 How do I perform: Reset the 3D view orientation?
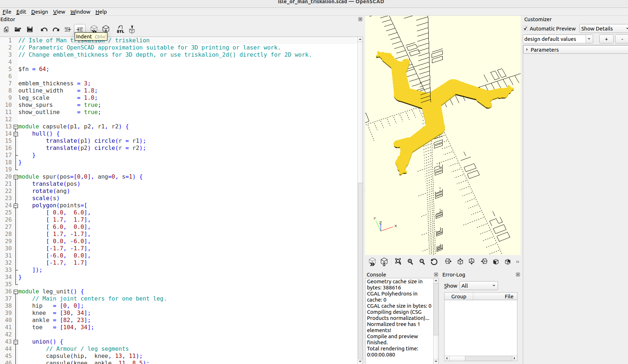point(434,262)
